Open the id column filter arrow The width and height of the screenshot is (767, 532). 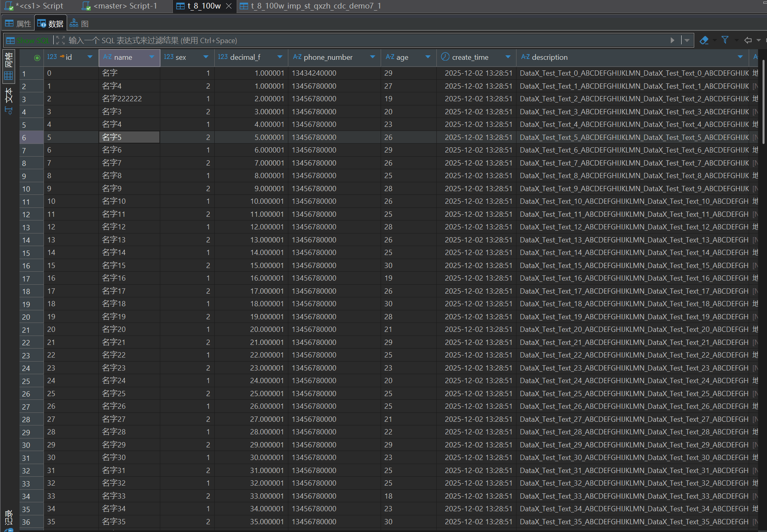(x=90, y=57)
